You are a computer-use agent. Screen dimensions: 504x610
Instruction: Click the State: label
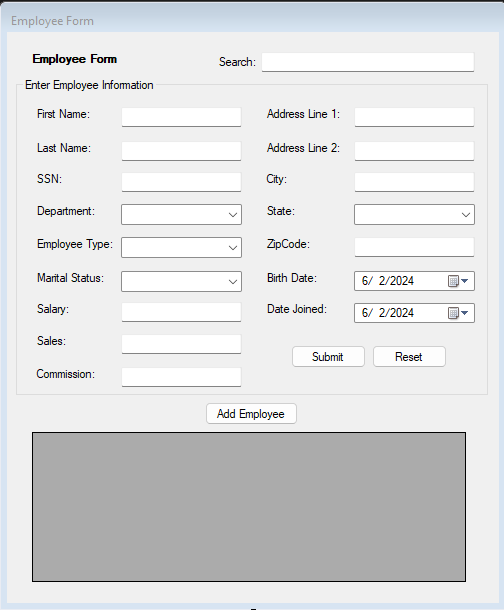pyautogui.click(x=281, y=211)
